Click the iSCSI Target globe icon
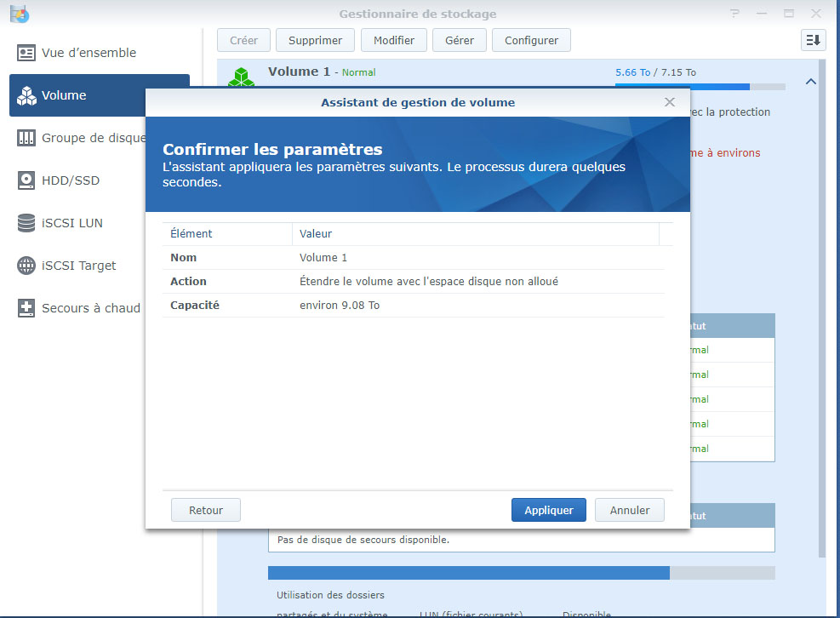 (26, 266)
